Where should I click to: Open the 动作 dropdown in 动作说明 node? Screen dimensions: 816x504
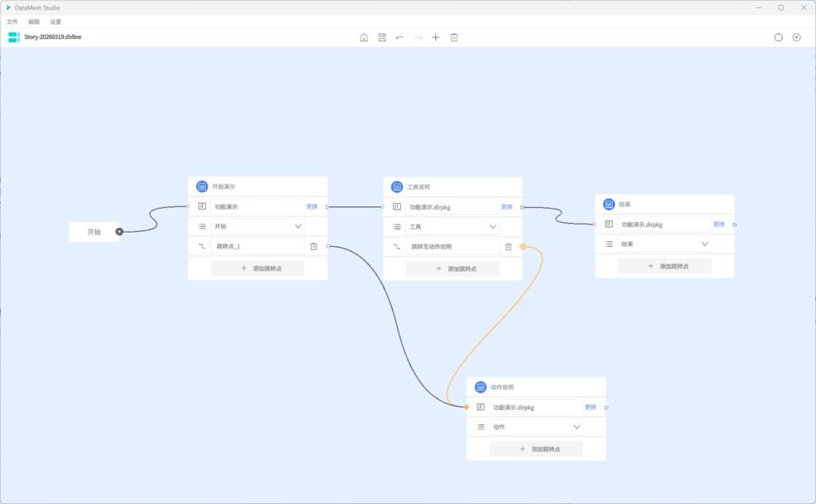(x=576, y=428)
